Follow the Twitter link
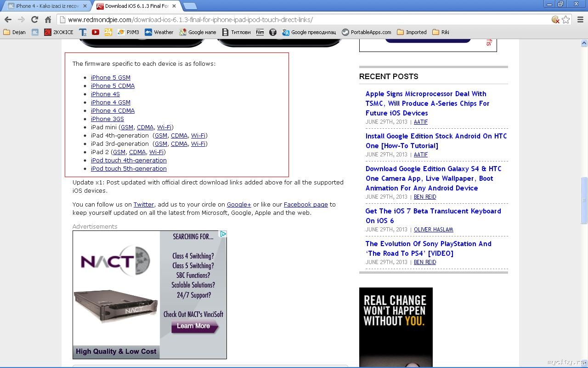This screenshot has height=368, width=588. pyautogui.click(x=144, y=205)
